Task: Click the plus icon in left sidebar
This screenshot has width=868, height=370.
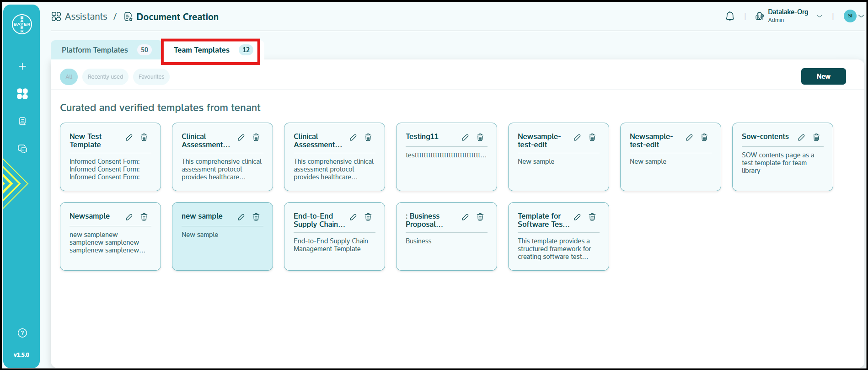Action: [22, 66]
